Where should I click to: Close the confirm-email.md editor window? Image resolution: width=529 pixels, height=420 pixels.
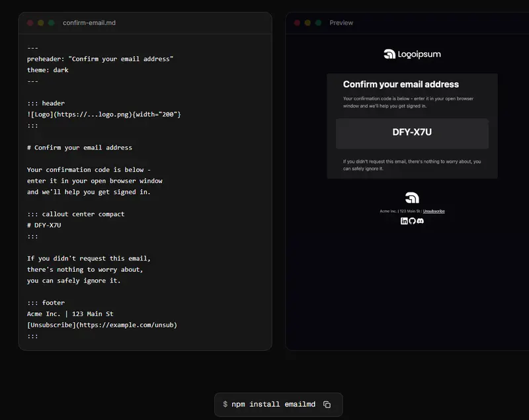click(30, 23)
